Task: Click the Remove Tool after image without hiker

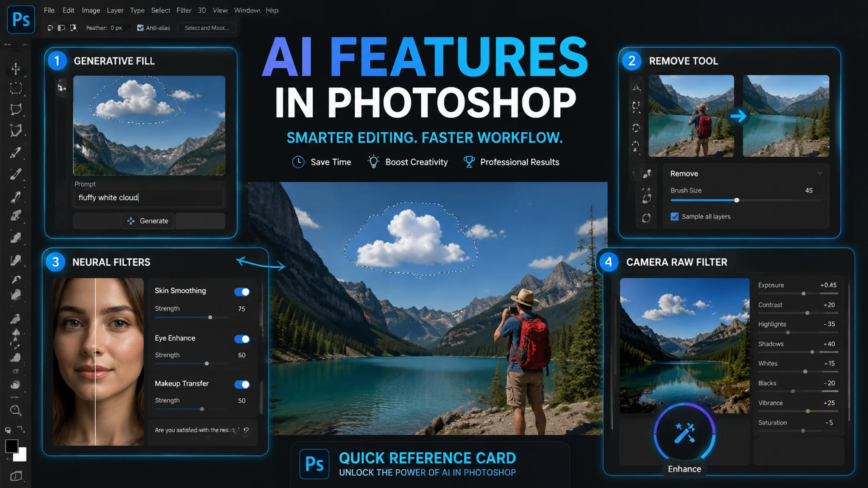Action: point(786,116)
